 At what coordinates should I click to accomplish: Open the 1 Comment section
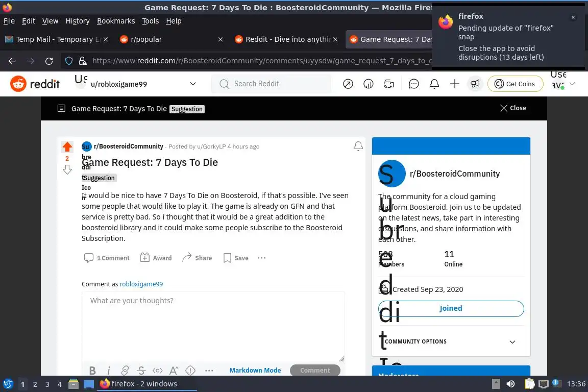(x=107, y=258)
